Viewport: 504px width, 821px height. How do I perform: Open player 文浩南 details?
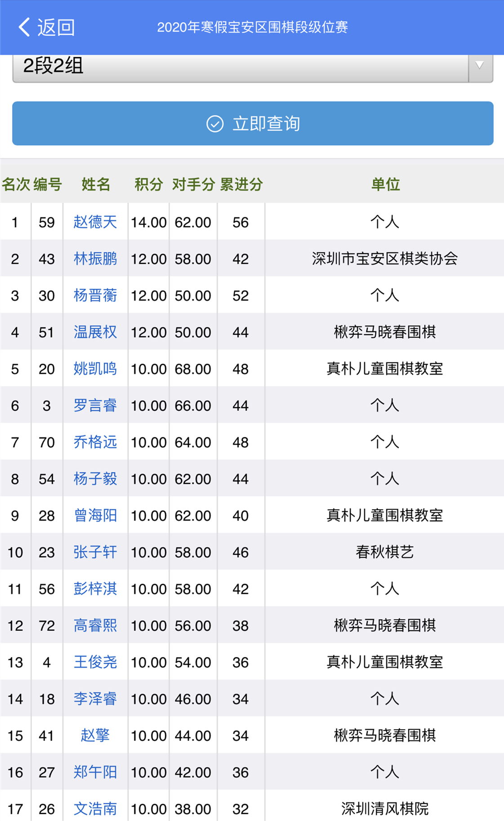[95, 808]
